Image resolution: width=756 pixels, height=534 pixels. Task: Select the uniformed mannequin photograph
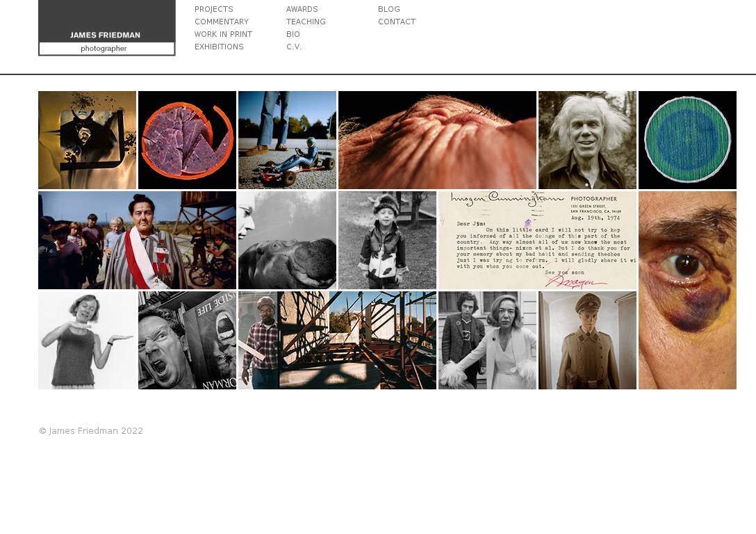[x=587, y=340]
